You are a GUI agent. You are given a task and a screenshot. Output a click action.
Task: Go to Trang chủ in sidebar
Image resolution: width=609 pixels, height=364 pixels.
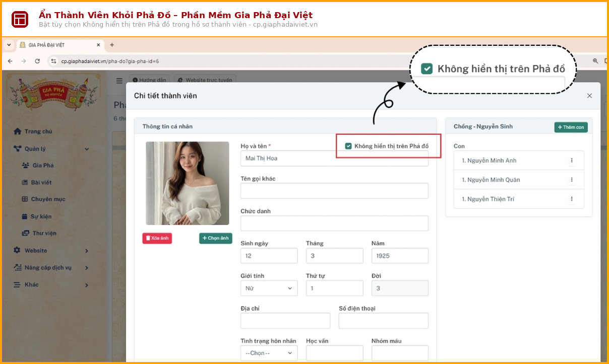coord(38,131)
